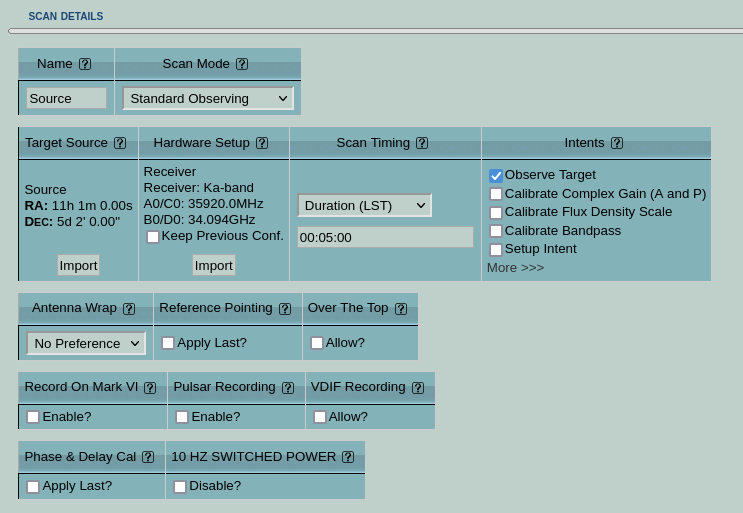Click the 00:05:00 duration field
The image size is (743, 513).
(x=385, y=237)
